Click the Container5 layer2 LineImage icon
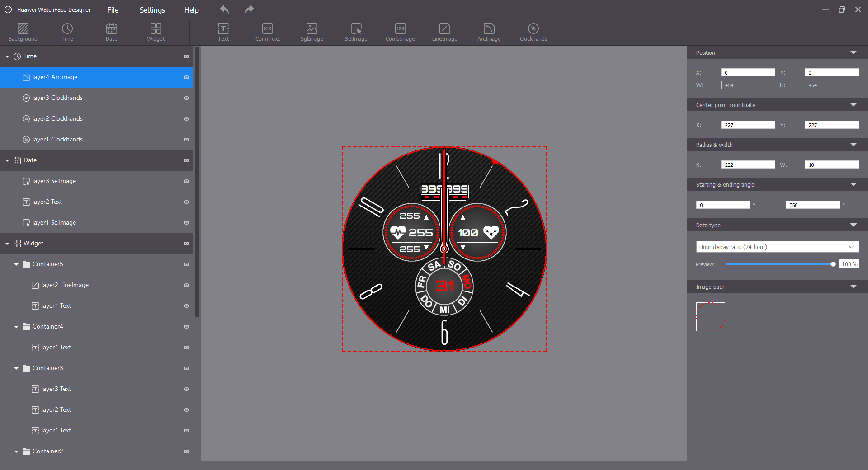868x470 pixels. pos(35,285)
